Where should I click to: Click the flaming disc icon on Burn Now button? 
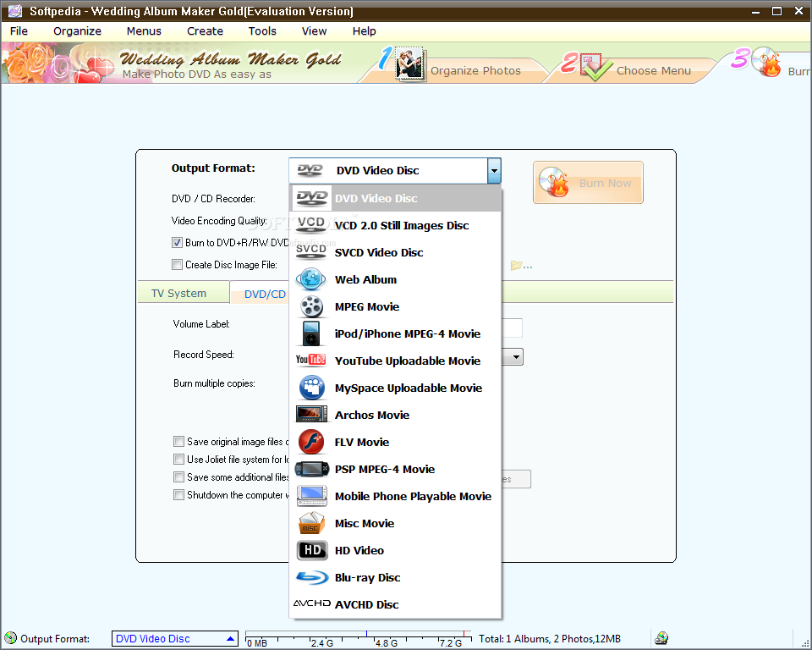553,182
